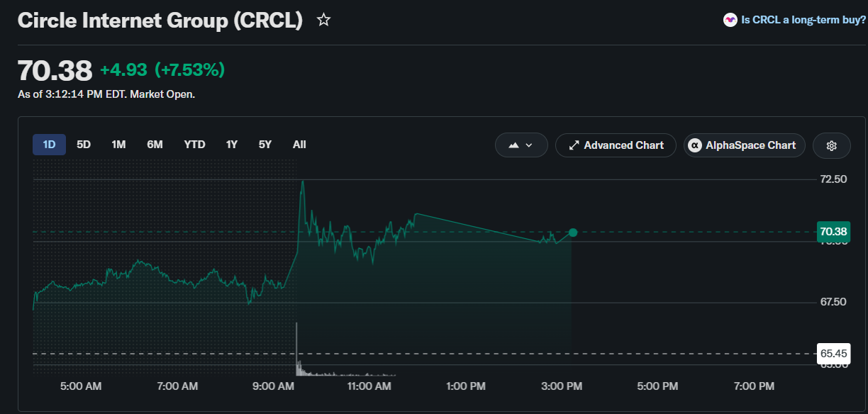
Task: Switch to the 6M time range
Action: click(155, 145)
